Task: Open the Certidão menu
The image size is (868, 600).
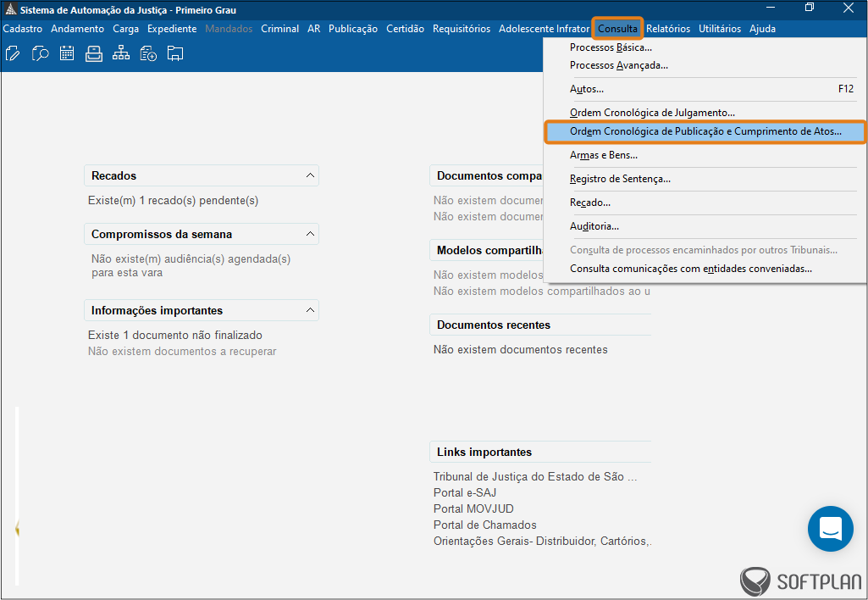Action: pyautogui.click(x=406, y=29)
